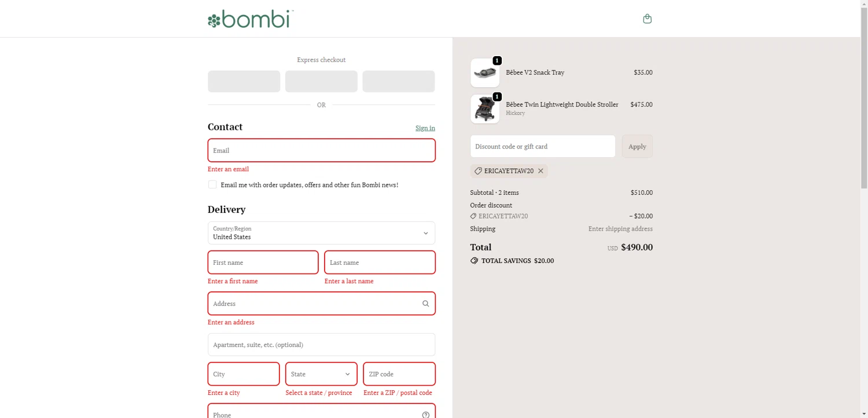Click the double stroller quantity badge
This screenshot has width=868, height=418.
click(x=497, y=97)
